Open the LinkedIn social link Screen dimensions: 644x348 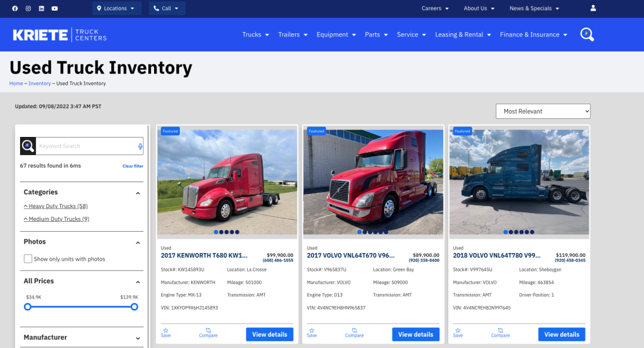[x=42, y=8]
